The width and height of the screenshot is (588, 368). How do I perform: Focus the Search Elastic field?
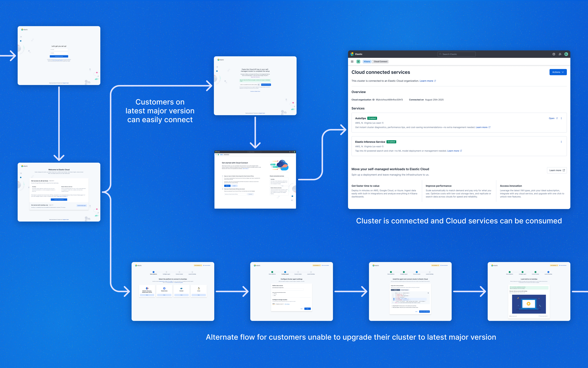(456, 54)
